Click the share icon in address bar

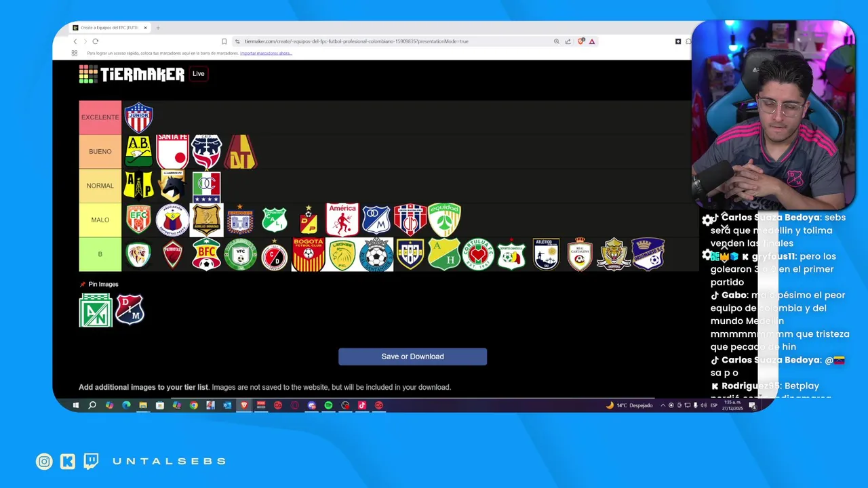click(x=568, y=41)
